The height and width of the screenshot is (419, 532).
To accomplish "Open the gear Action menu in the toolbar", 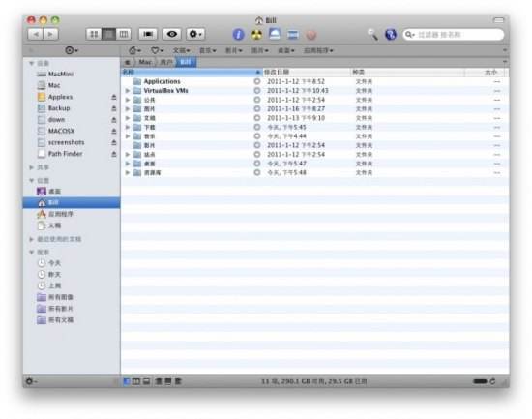I will point(195,34).
